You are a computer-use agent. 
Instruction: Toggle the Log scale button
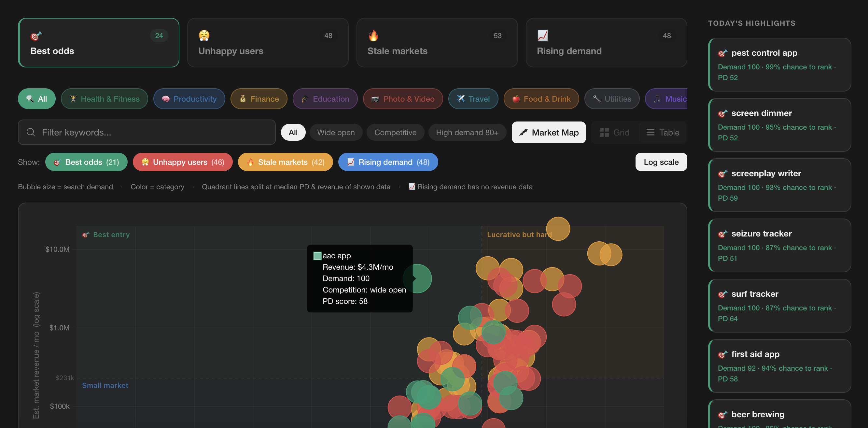[x=661, y=162]
